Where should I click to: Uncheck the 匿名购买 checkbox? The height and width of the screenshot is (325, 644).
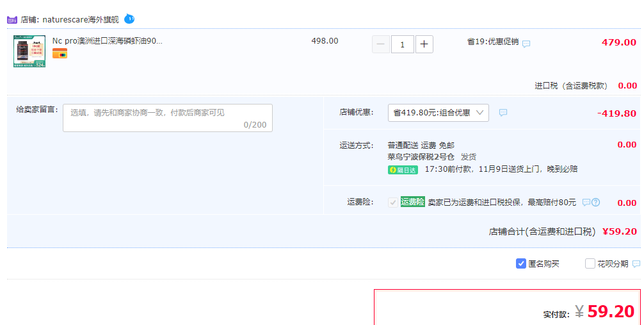click(x=521, y=263)
